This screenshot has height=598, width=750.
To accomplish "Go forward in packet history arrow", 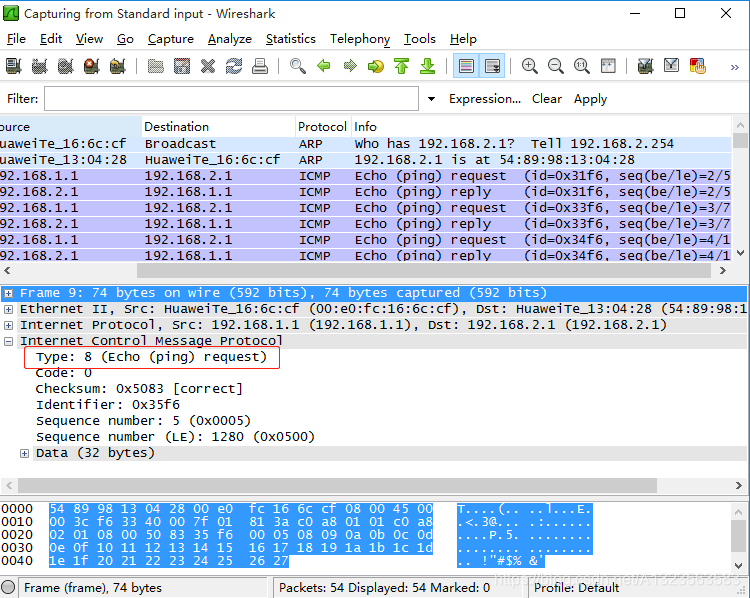I will [x=350, y=66].
